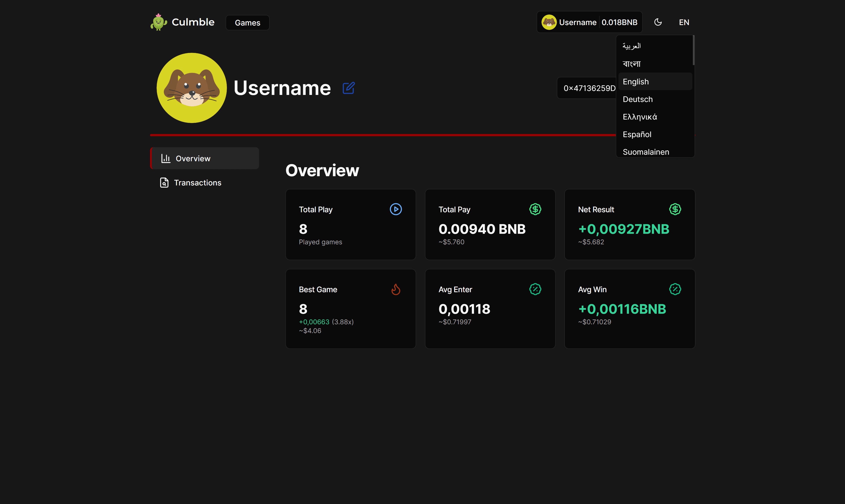Click the Games button in header
The height and width of the screenshot is (504, 845).
coord(248,23)
